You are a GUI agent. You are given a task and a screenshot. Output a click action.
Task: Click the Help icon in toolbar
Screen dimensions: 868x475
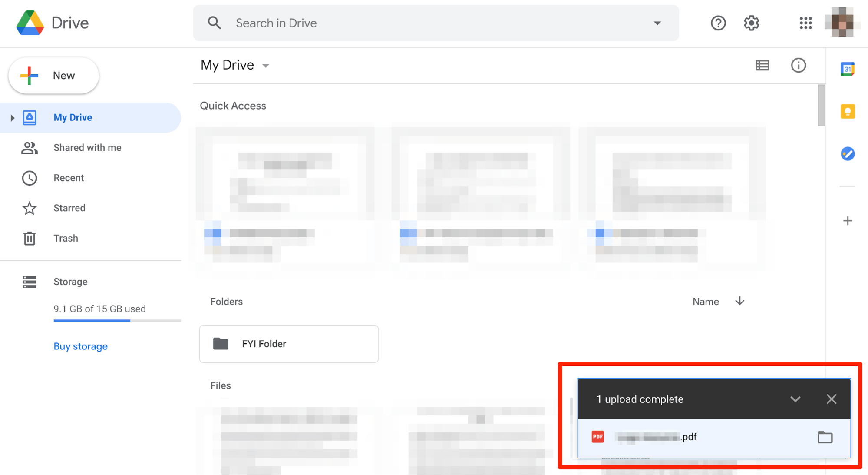pyautogui.click(x=717, y=23)
